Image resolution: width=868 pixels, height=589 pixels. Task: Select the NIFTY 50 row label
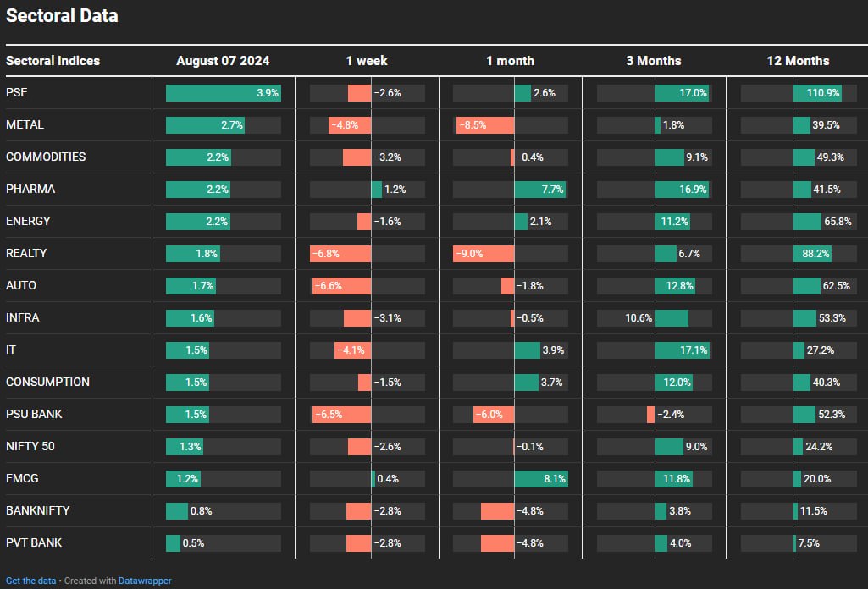[x=30, y=447]
